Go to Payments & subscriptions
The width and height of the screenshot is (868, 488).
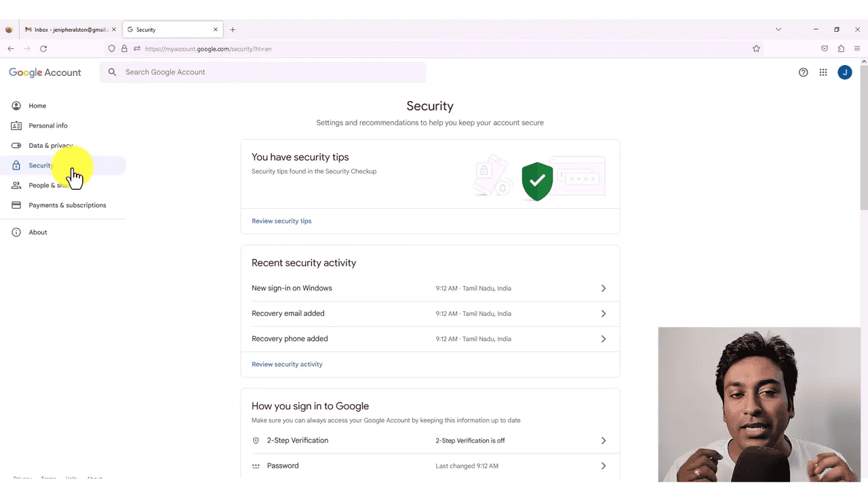tap(67, 205)
